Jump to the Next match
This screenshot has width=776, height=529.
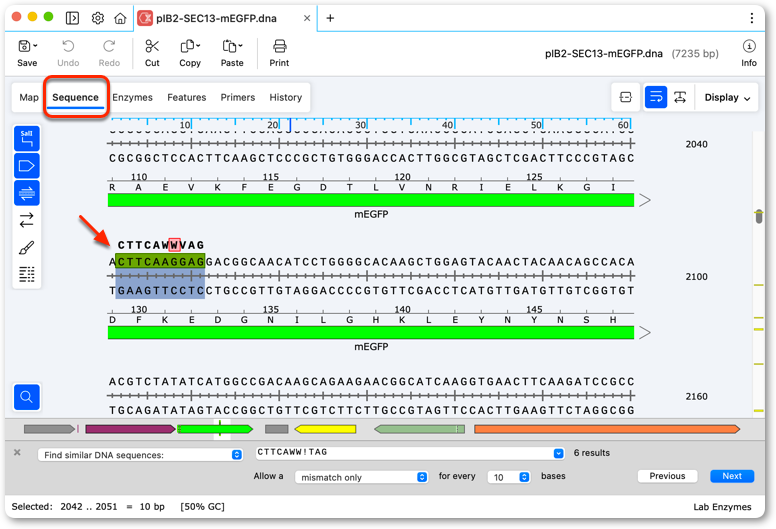tap(732, 476)
